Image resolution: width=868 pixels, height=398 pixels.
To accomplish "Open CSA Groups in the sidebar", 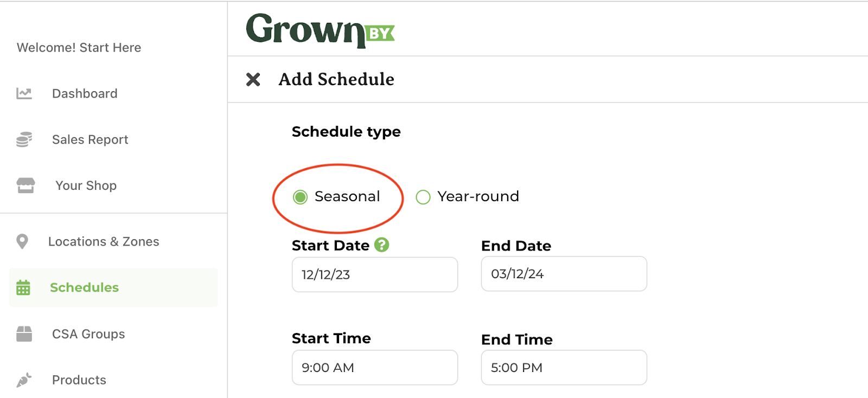I will 88,334.
